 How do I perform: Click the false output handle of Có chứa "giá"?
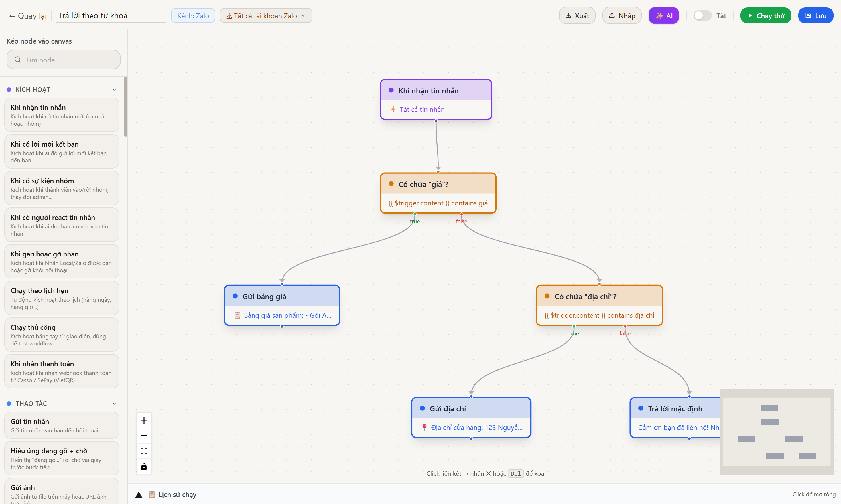click(x=461, y=214)
